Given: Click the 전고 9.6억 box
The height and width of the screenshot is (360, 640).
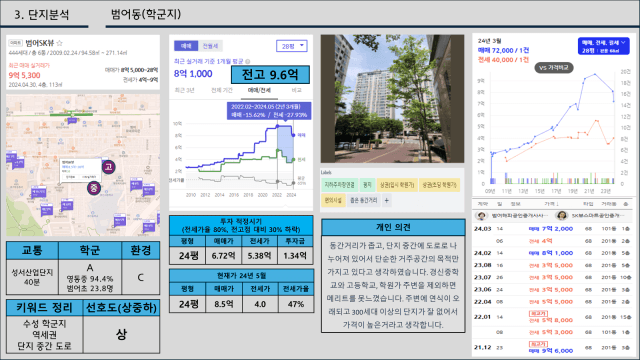Looking at the screenshot, I should [270, 75].
